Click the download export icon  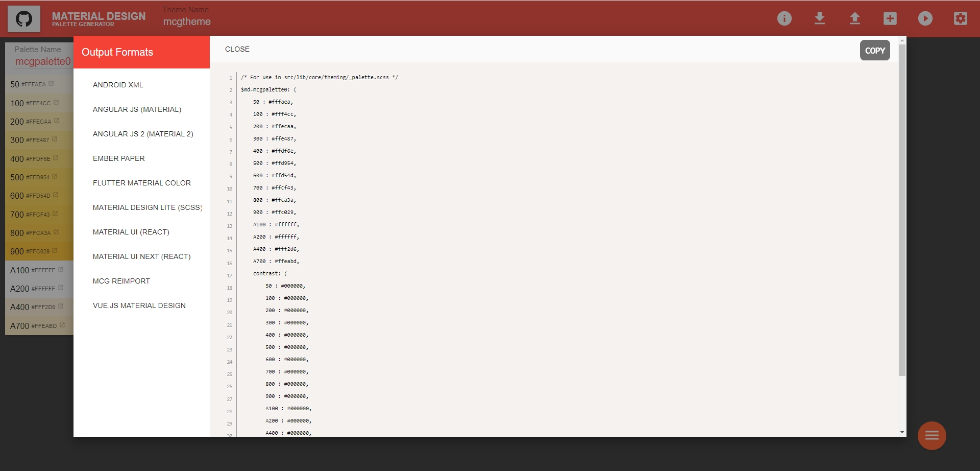pyautogui.click(x=819, y=19)
